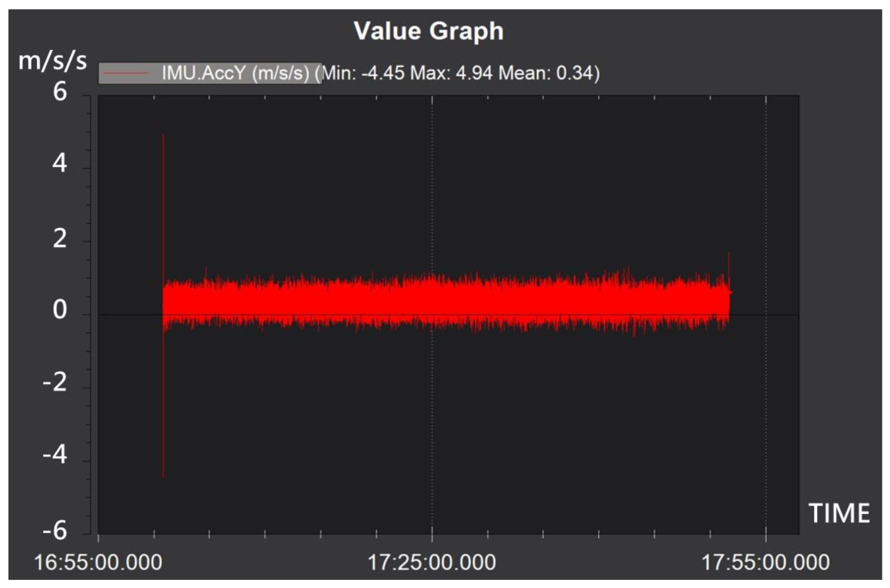890x588 pixels.
Task: Click the 2 tick label on y-axis
Action: (60, 238)
